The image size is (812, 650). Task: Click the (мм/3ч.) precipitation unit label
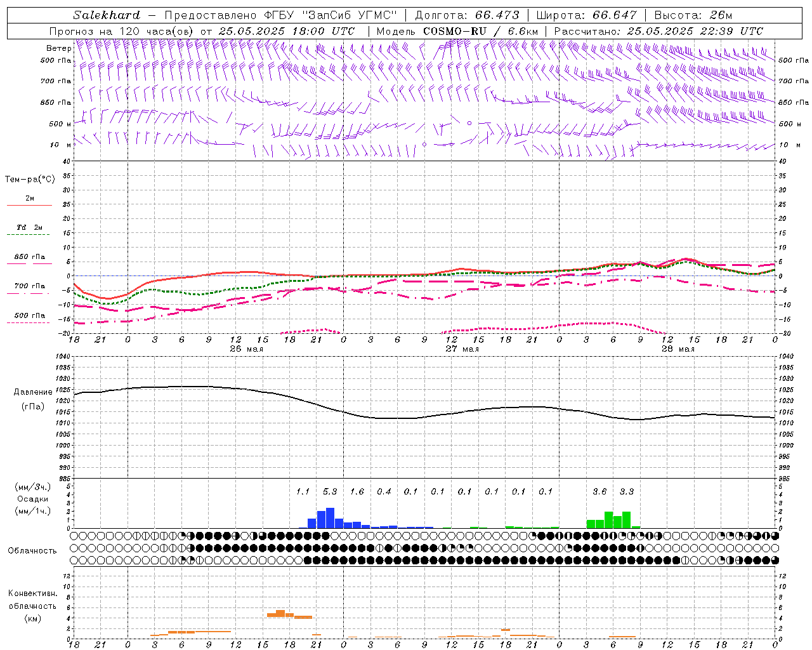tap(32, 487)
